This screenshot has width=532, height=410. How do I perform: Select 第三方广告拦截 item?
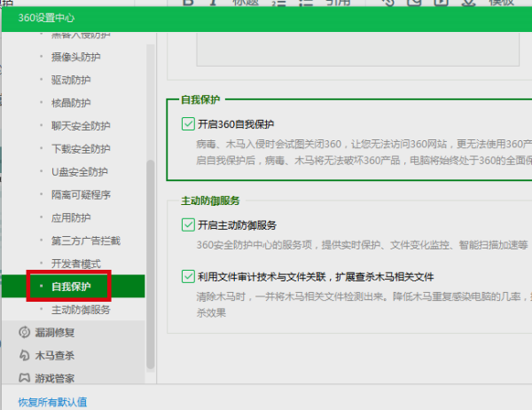click(x=86, y=240)
